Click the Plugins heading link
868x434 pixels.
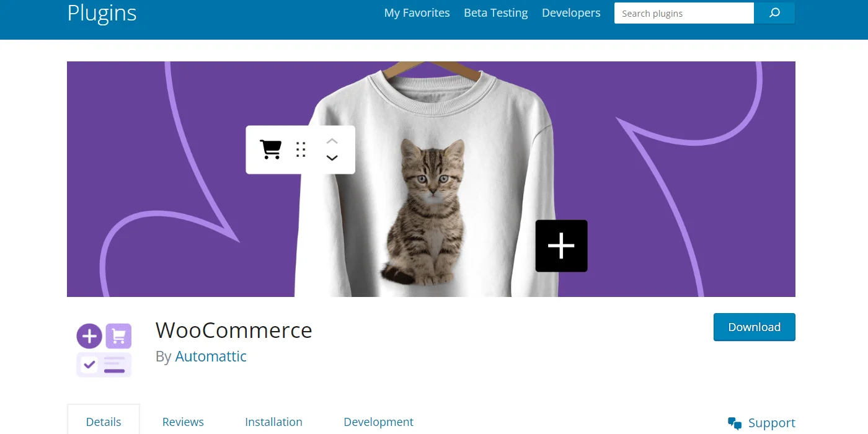[x=102, y=13]
